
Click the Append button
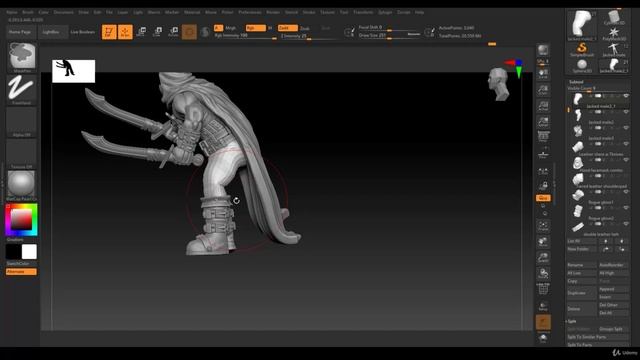coord(613,289)
